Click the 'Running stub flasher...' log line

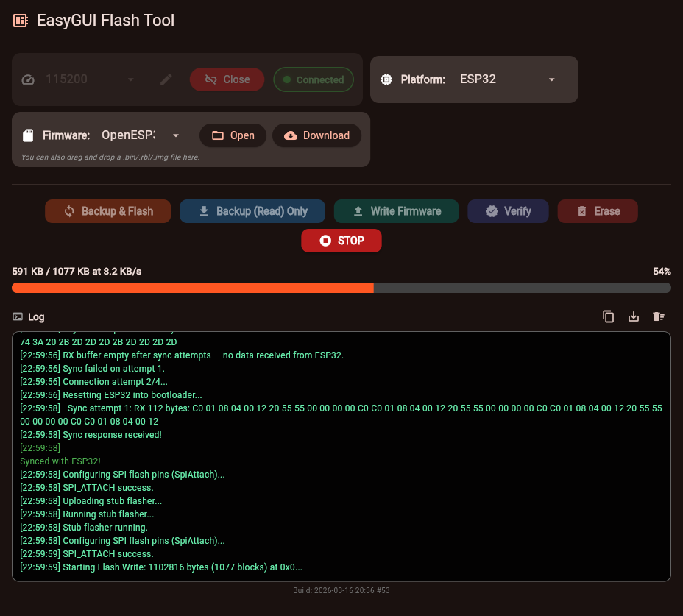(x=87, y=514)
